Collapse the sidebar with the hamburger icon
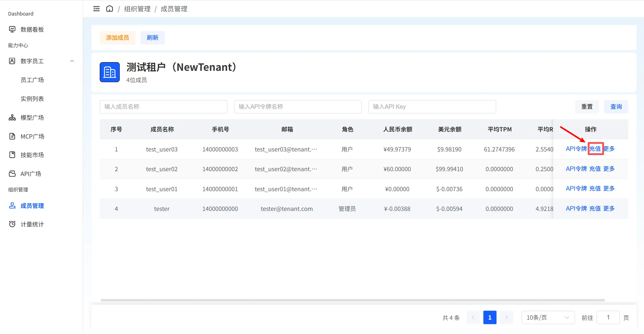 (96, 9)
